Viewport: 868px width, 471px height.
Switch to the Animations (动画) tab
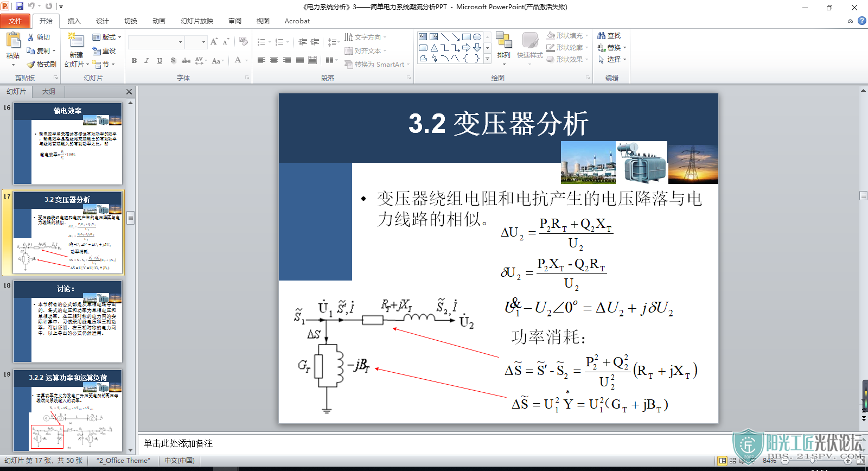click(158, 21)
